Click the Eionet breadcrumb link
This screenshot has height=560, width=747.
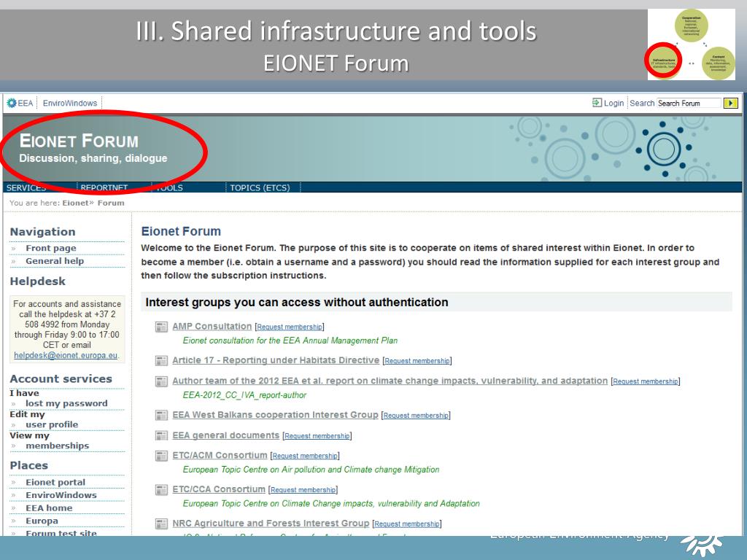pos(75,203)
